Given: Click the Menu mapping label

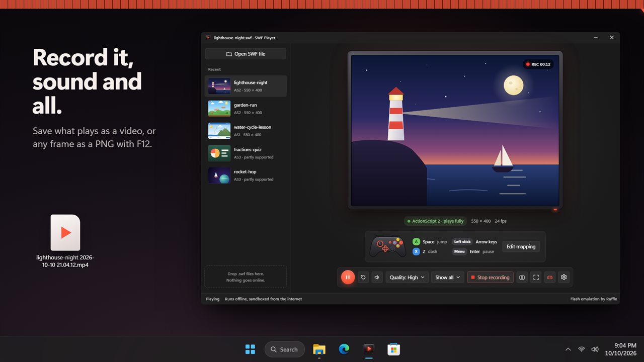Looking at the screenshot, I should pos(459,251).
